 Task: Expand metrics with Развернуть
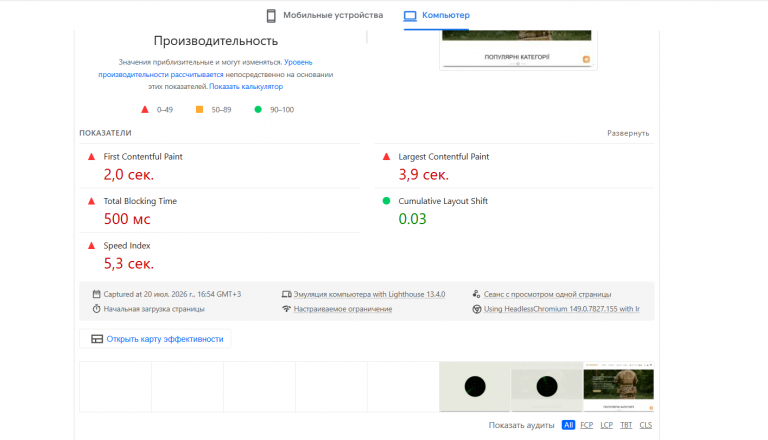point(628,133)
